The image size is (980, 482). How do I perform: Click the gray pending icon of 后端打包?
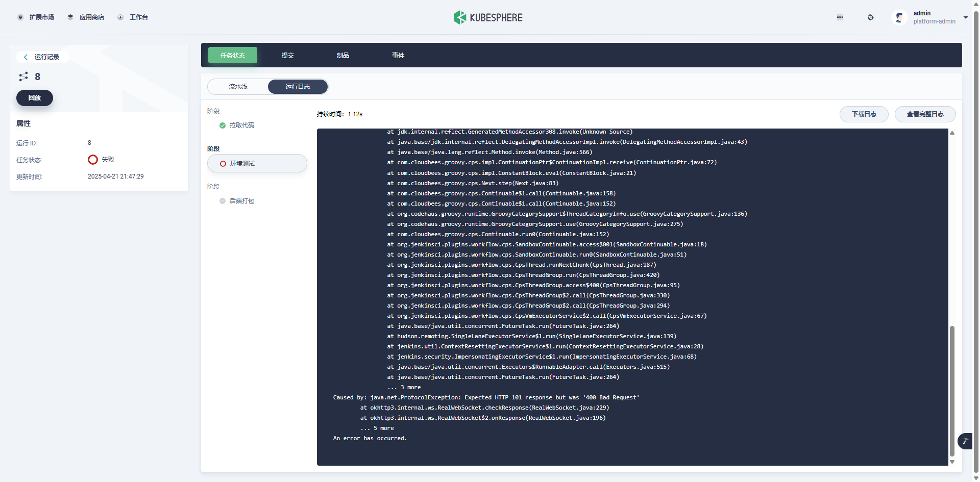pos(223,201)
